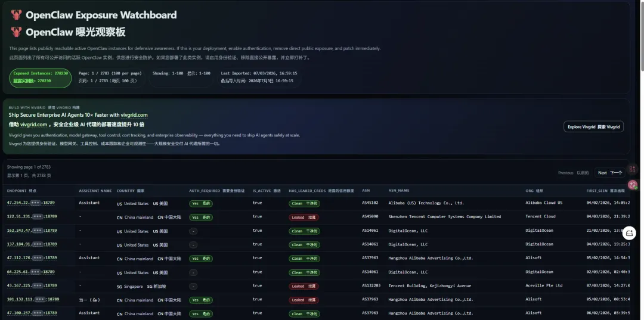Click the FIRST_SEEN column header

pos(605,191)
